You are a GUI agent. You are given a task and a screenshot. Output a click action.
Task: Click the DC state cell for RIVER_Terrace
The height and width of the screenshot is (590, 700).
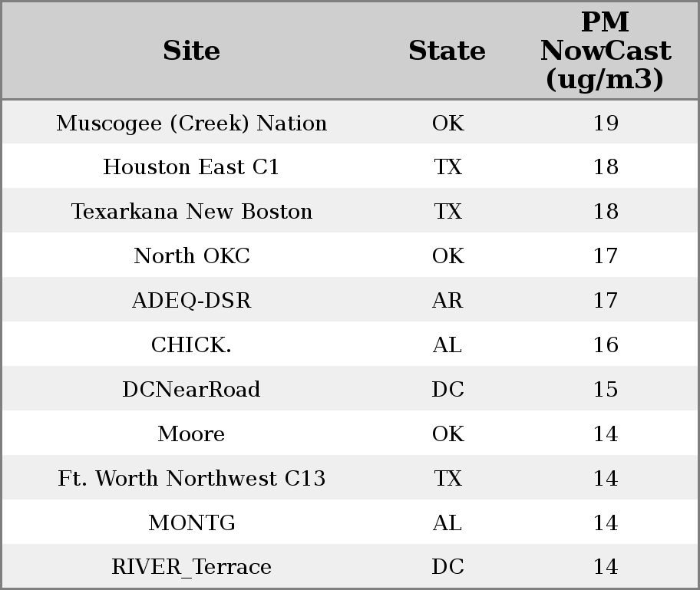[x=447, y=567]
